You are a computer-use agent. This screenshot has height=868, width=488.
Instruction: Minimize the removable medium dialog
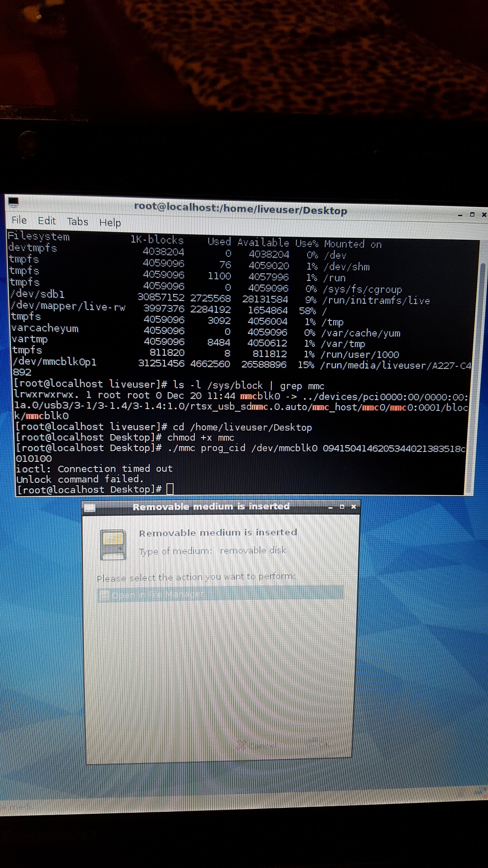pyautogui.click(x=330, y=507)
